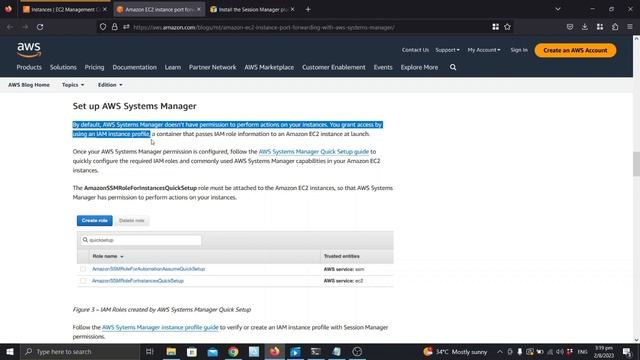Open the Learn menu
This screenshot has height=360, width=640.
173,67
